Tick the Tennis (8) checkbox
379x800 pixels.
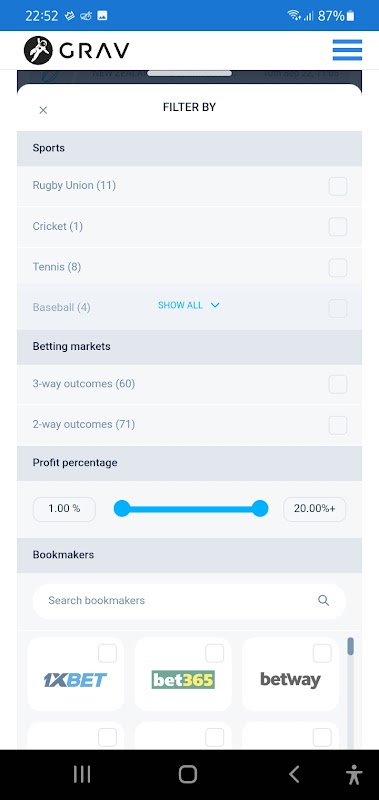pos(338,267)
